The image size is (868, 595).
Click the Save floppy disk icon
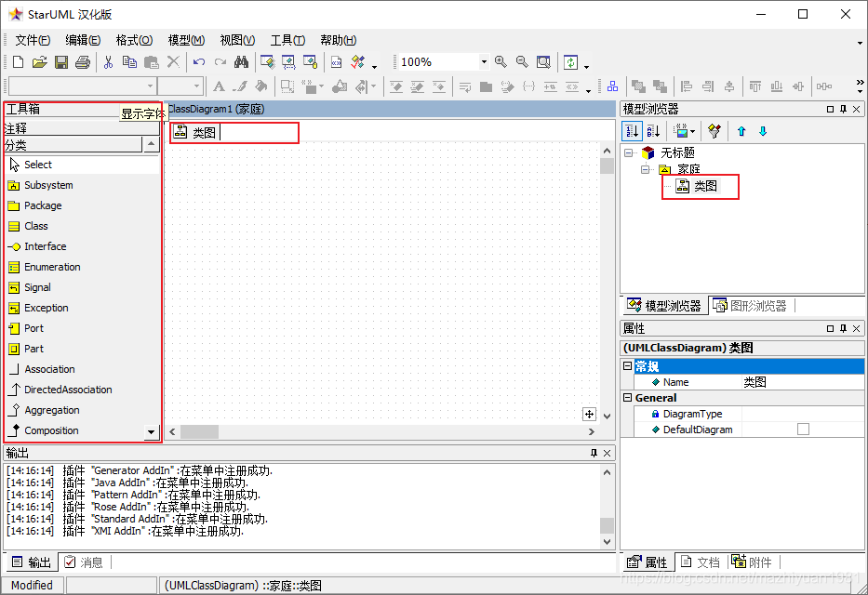point(60,62)
